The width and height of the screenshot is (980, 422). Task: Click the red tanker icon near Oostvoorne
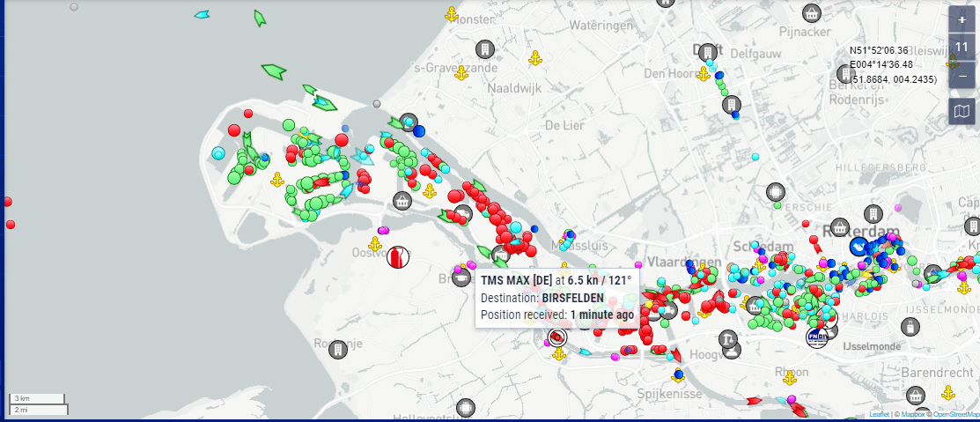(x=398, y=257)
